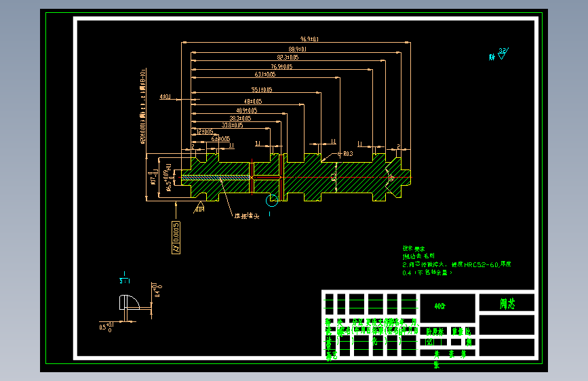
Task: Select the 技术要求 heading text
Action: 414,249
